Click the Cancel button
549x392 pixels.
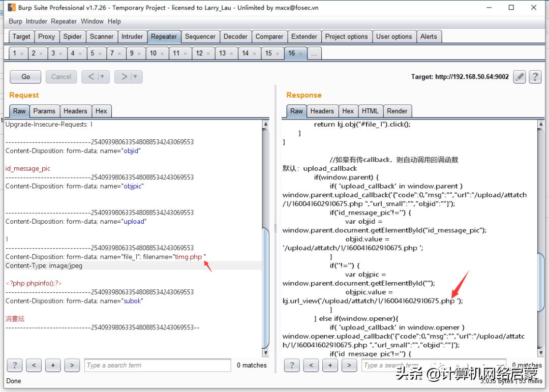[x=62, y=77]
